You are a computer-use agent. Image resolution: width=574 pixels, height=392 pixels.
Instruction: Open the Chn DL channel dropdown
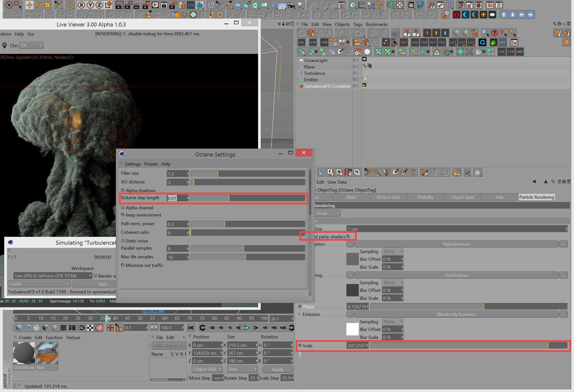coord(31,45)
